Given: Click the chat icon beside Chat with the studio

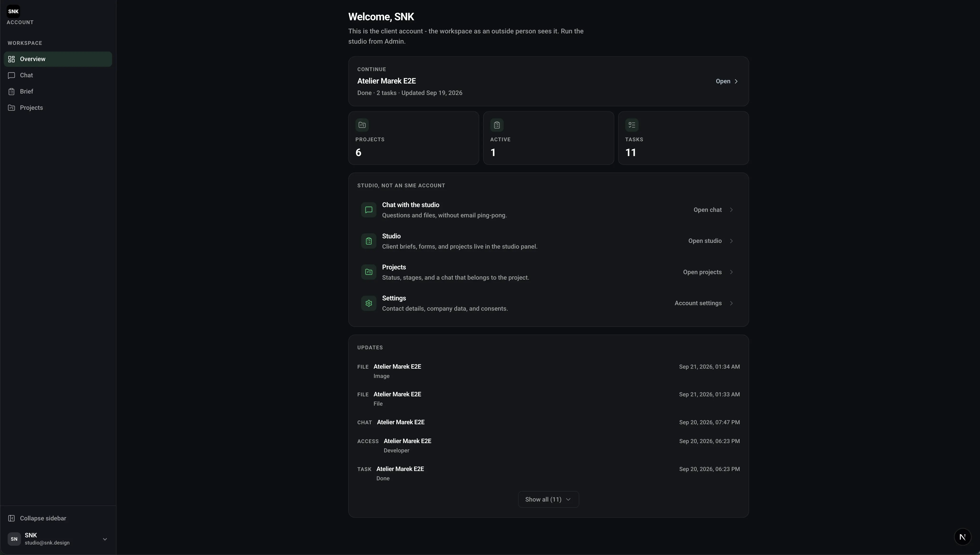Looking at the screenshot, I should [x=368, y=210].
